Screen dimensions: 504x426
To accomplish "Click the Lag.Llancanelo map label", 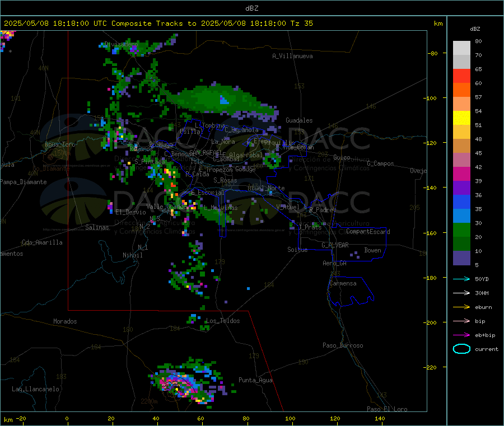I will tap(35, 389).
